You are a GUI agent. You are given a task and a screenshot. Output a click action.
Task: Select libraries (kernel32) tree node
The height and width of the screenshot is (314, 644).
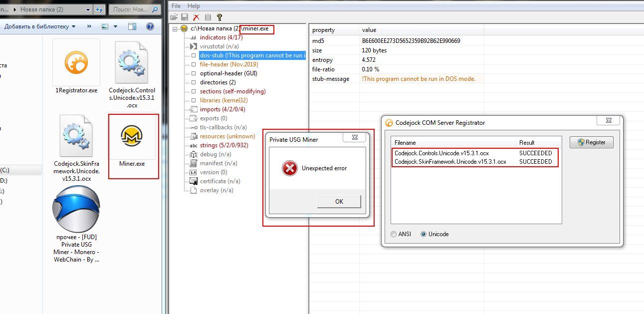[224, 100]
